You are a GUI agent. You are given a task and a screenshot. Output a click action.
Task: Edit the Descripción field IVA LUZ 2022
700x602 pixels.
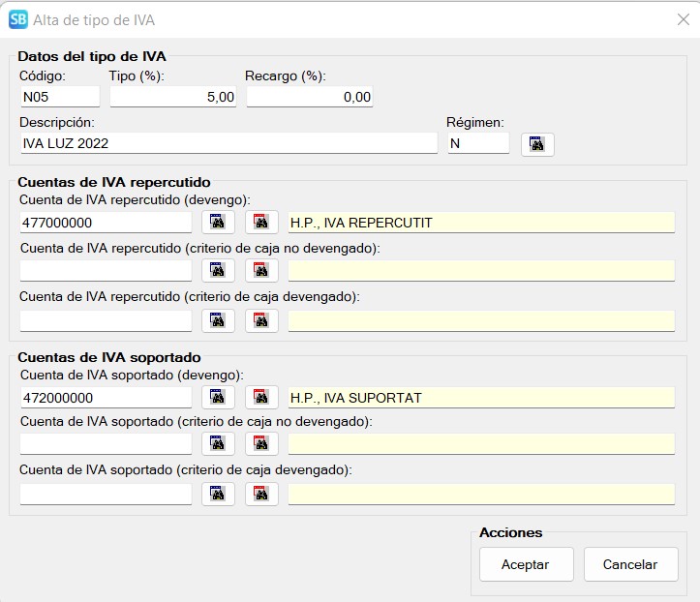228,143
